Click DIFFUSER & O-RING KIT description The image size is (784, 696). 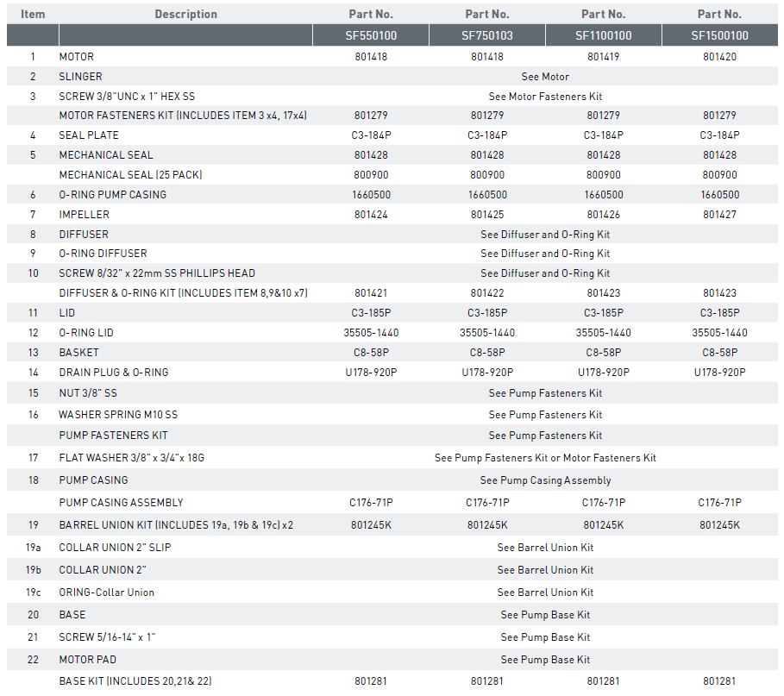[184, 293]
